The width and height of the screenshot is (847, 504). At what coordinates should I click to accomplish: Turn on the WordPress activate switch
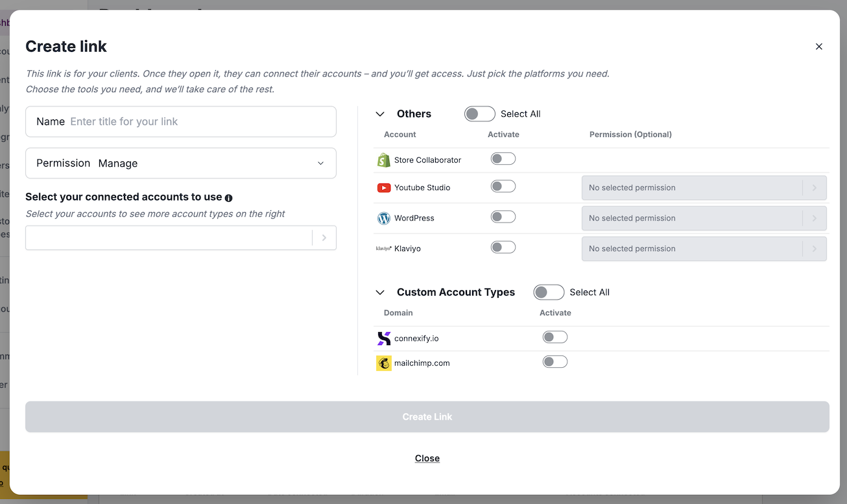click(503, 217)
